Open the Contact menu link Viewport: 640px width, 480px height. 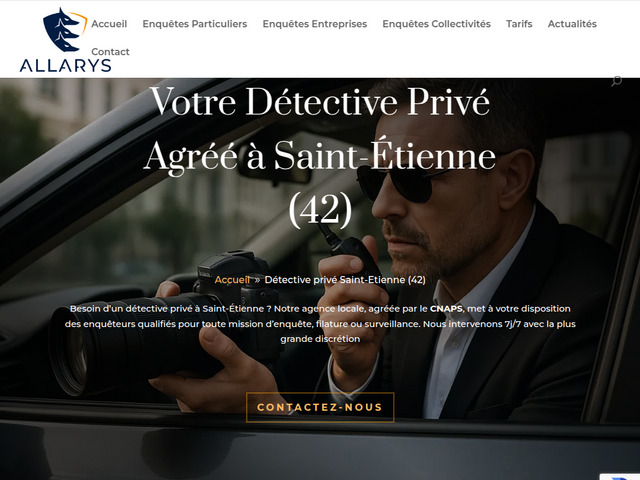pyautogui.click(x=110, y=52)
